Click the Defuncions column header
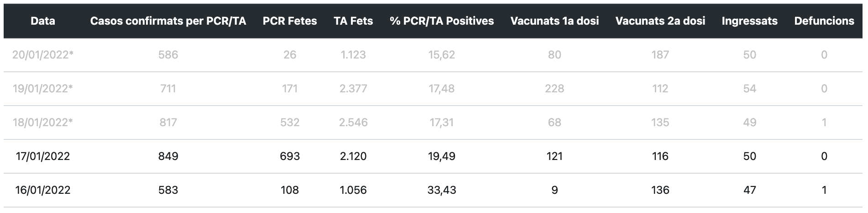The image size is (868, 213). (x=824, y=21)
